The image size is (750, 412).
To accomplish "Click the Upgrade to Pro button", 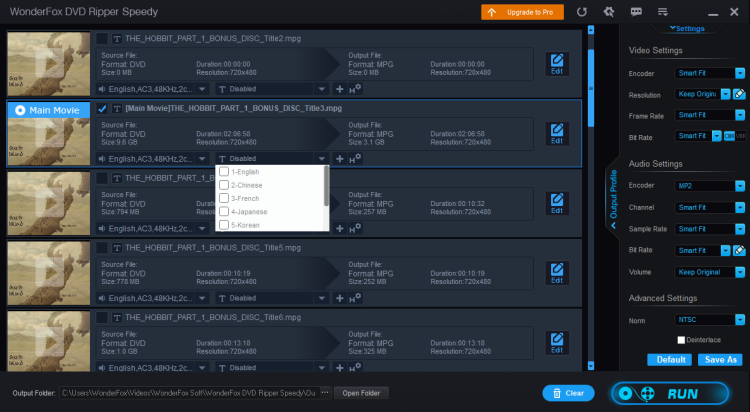I will 521,12.
